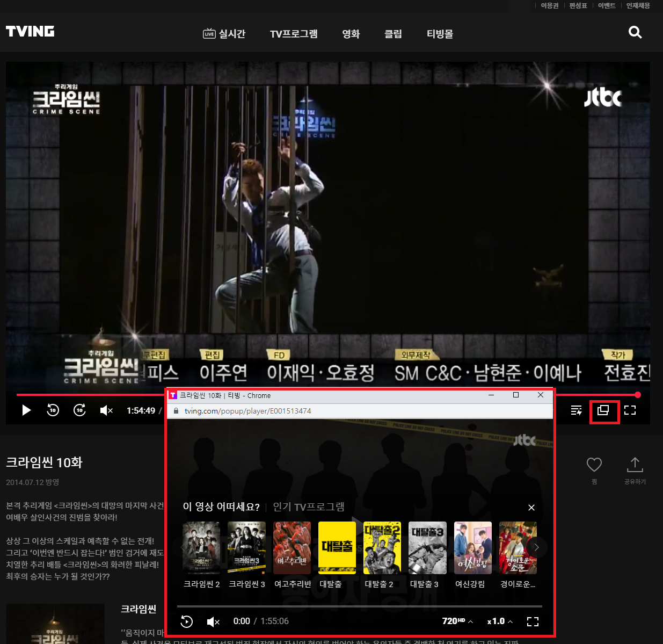This screenshot has height=644, width=663.
Task: Open the 티빙몰 menu
Action: click(x=440, y=34)
